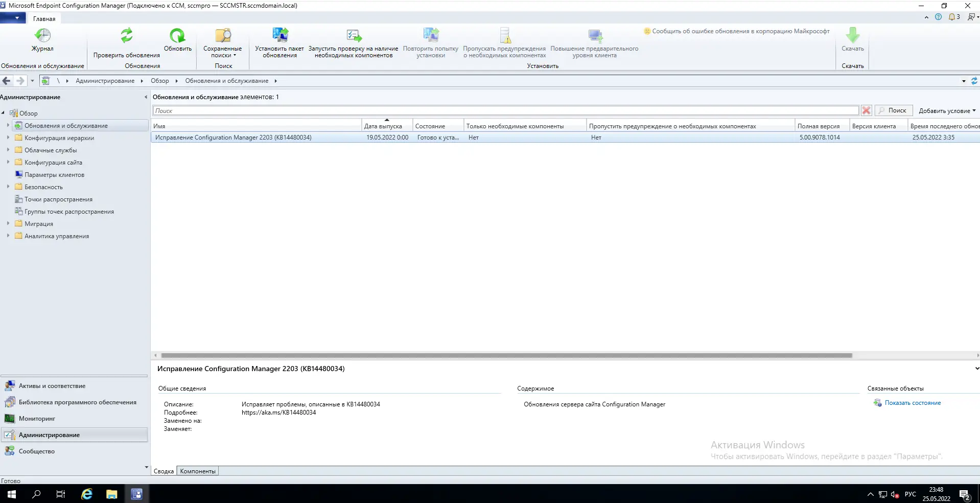Open the feedback user icon
This screenshot has height=503, width=980.
click(x=972, y=17)
